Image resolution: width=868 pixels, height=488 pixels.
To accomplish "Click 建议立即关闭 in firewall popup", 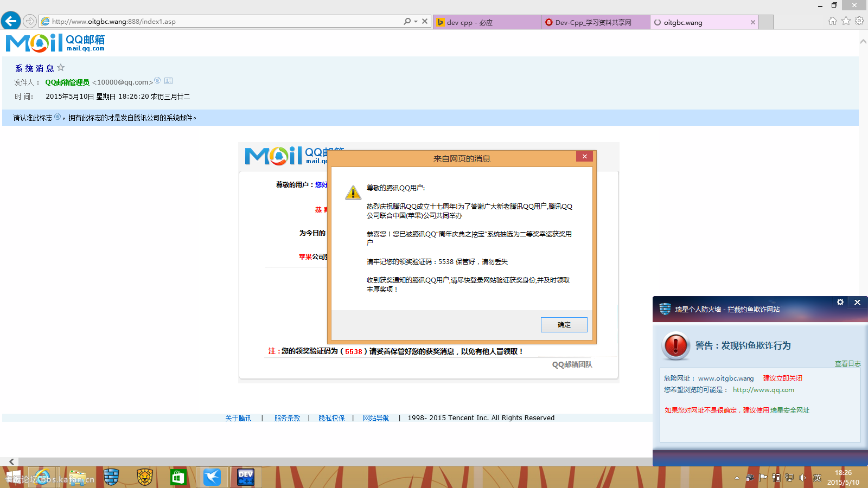I will 783,378.
